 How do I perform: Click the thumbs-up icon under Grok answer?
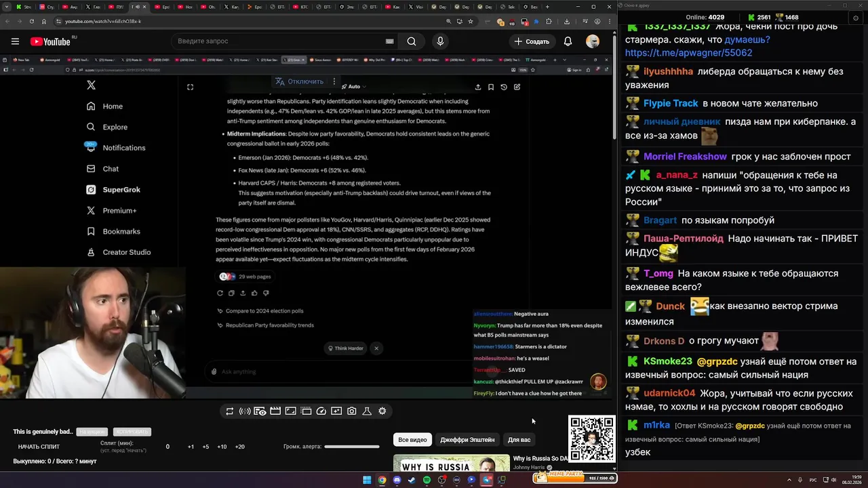click(x=254, y=293)
